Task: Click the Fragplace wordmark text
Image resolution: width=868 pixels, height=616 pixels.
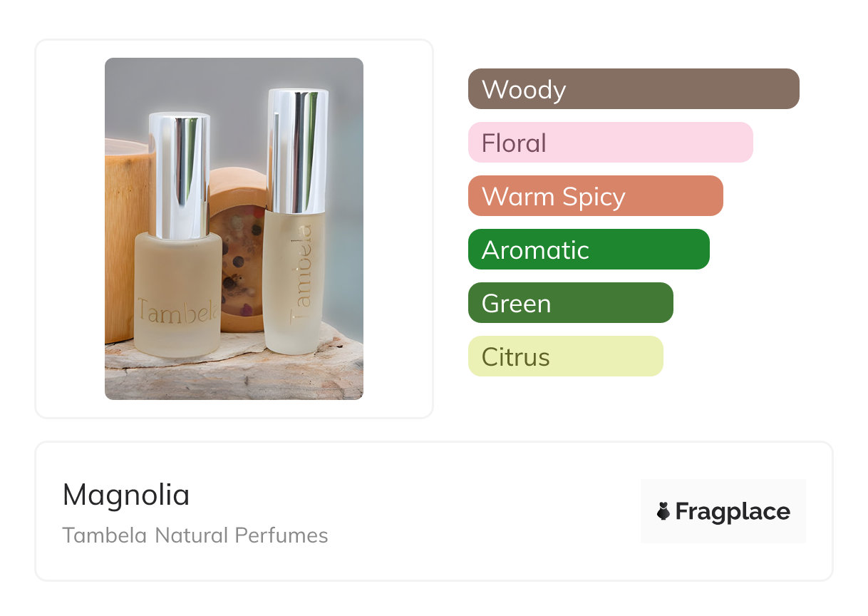Action: pos(733,512)
